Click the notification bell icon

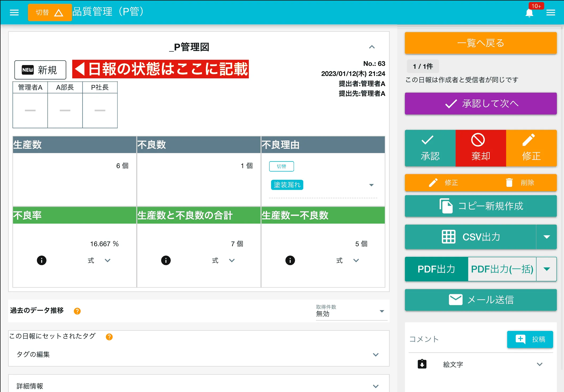tap(529, 12)
